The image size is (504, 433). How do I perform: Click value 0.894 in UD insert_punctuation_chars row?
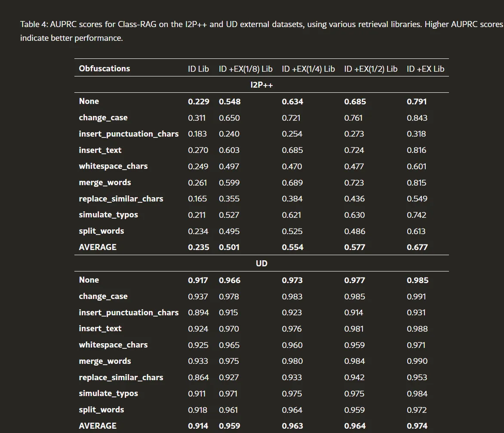pyautogui.click(x=198, y=313)
